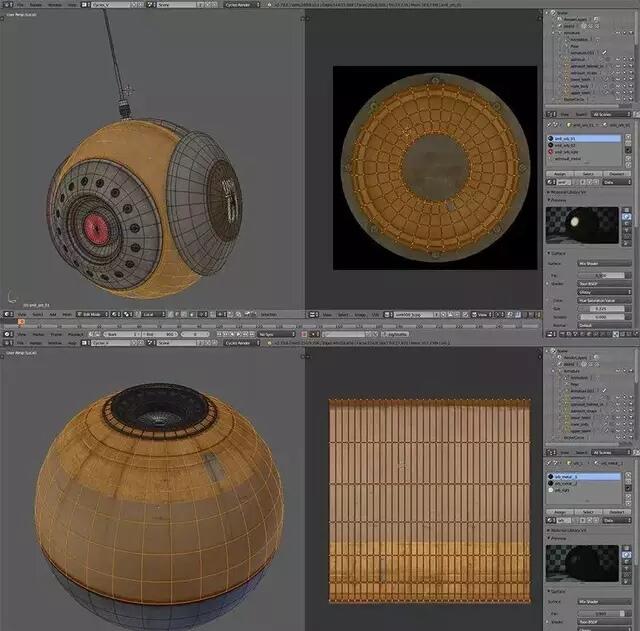This screenshot has width=640, height=631.
Task: Adjust Size slider in top window
Action: pyautogui.click(x=602, y=309)
